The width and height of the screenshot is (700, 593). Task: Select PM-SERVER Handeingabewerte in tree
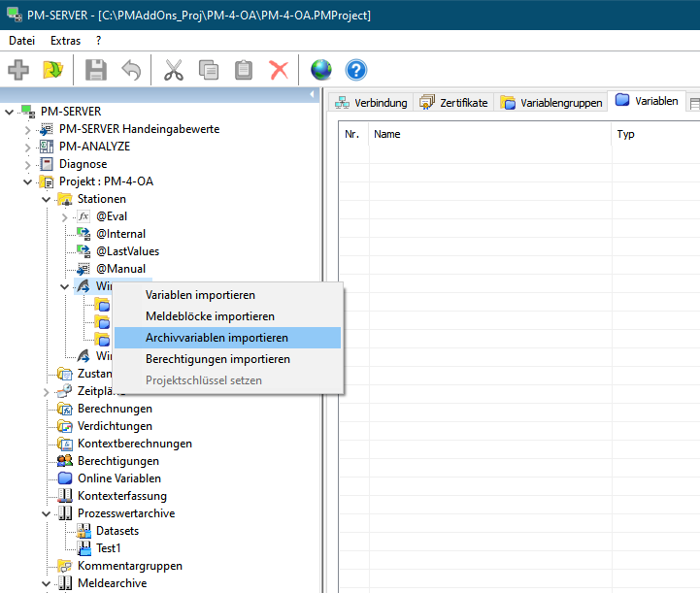pos(139,129)
